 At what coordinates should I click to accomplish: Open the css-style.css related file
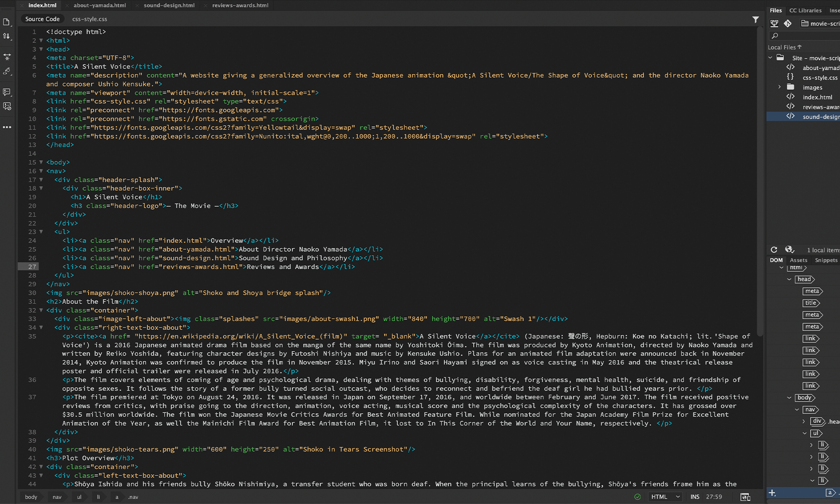[89, 19]
